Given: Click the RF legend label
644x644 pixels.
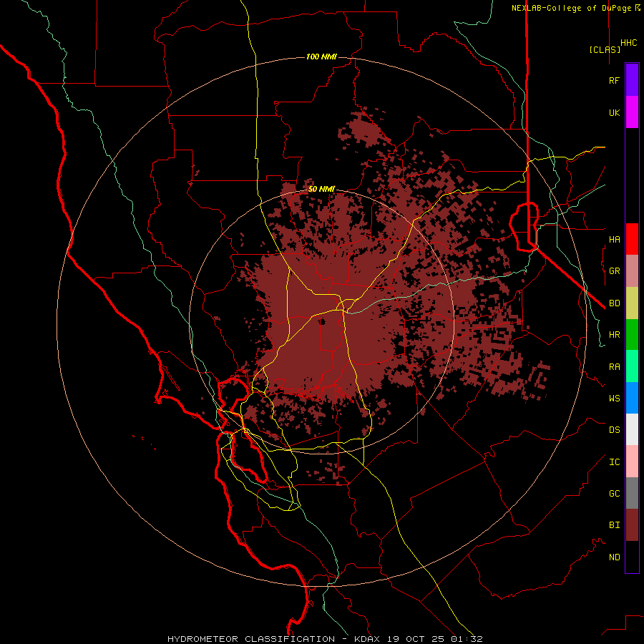Looking at the screenshot, I should pyautogui.click(x=614, y=80).
